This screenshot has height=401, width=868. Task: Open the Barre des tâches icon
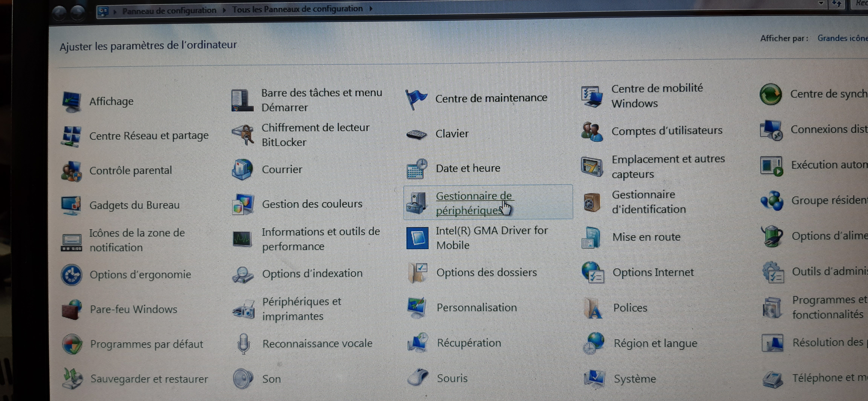click(x=242, y=100)
